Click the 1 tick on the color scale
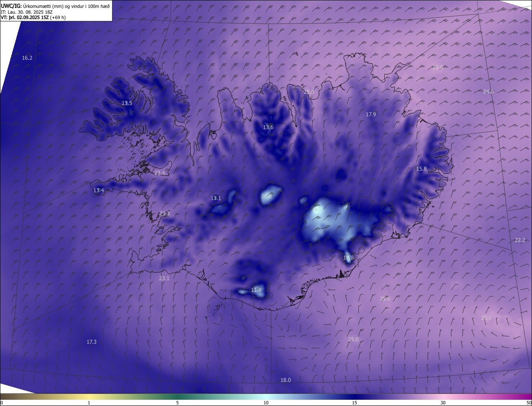Image resolution: width=532 pixels, height=406 pixels. coord(89,403)
